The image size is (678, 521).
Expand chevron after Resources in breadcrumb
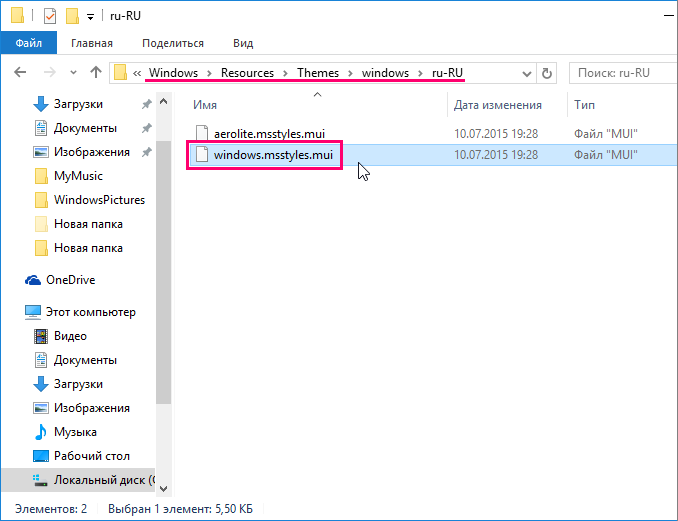[x=285, y=74]
